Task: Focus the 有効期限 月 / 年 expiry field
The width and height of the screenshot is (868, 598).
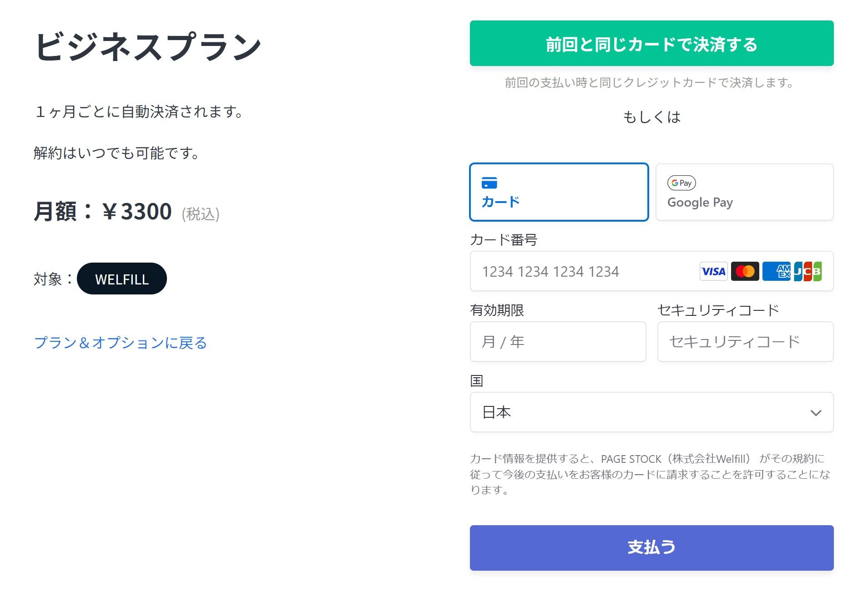Action: (558, 342)
